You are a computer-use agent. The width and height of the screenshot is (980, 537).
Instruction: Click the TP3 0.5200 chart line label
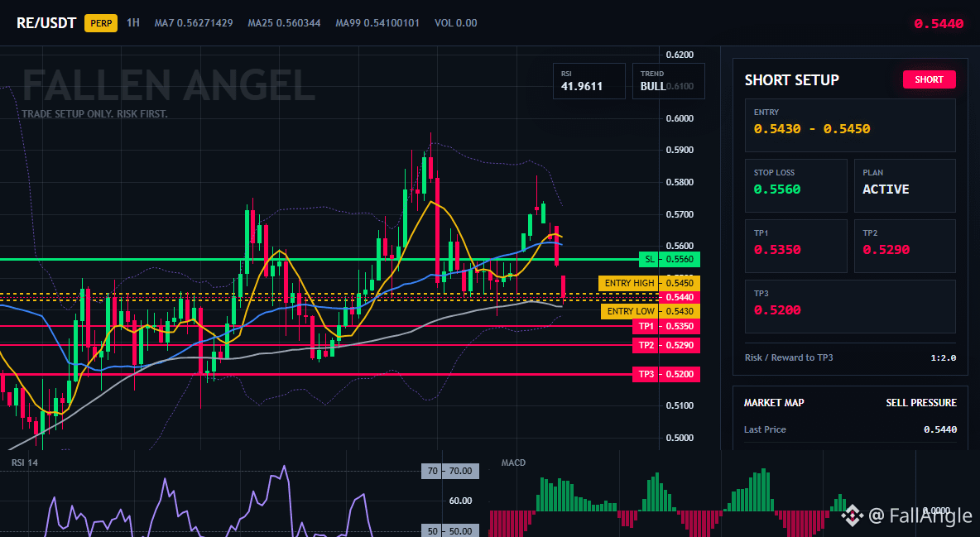point(666,375)
